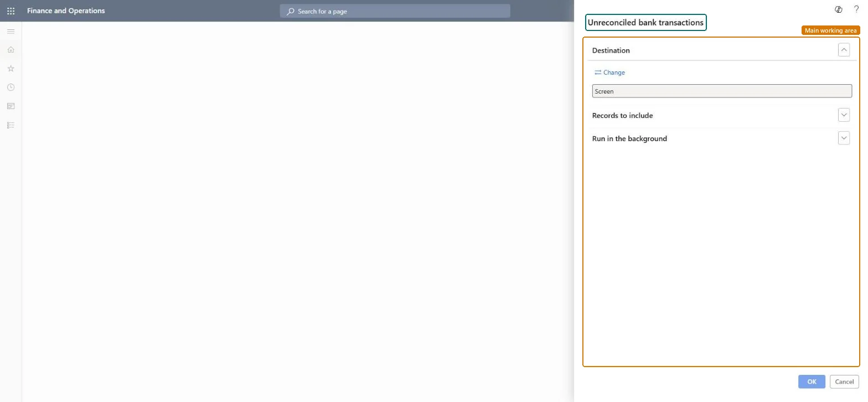Click Records to include label
Image resolution: width=868 pixels, height=402 pixels.
[622, 116]
